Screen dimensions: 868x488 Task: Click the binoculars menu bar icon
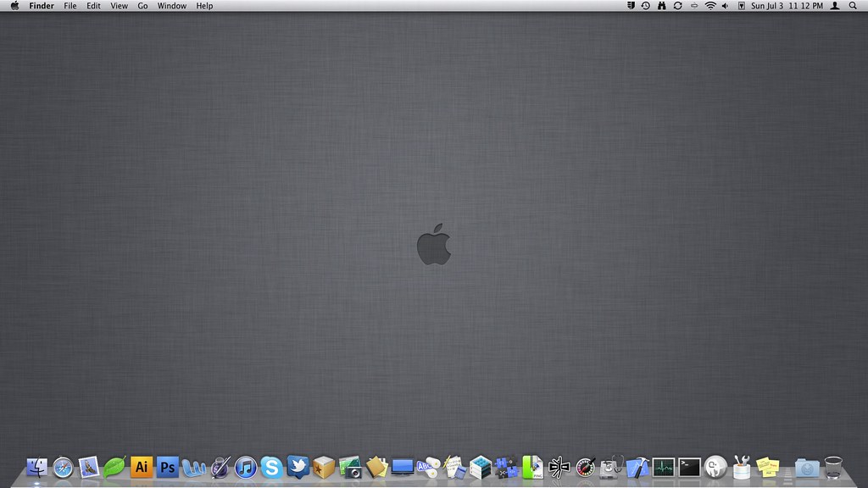coord(661,6)
